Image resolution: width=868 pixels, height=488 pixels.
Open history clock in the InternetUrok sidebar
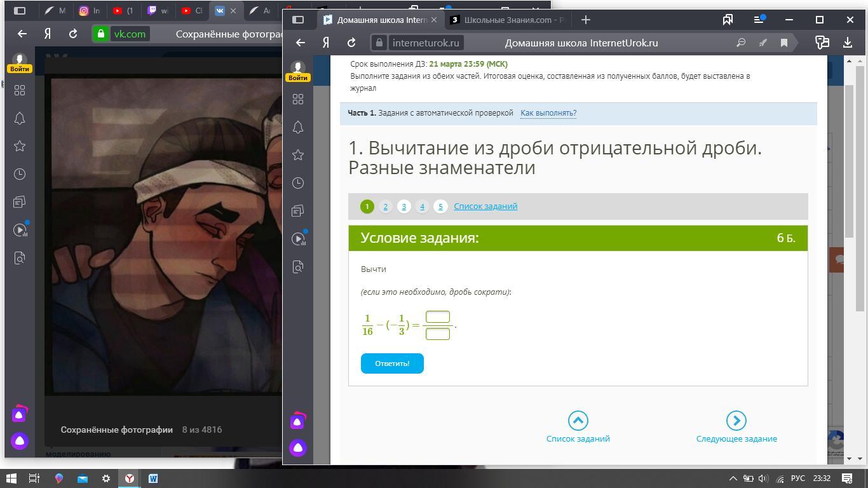(297, 183)
